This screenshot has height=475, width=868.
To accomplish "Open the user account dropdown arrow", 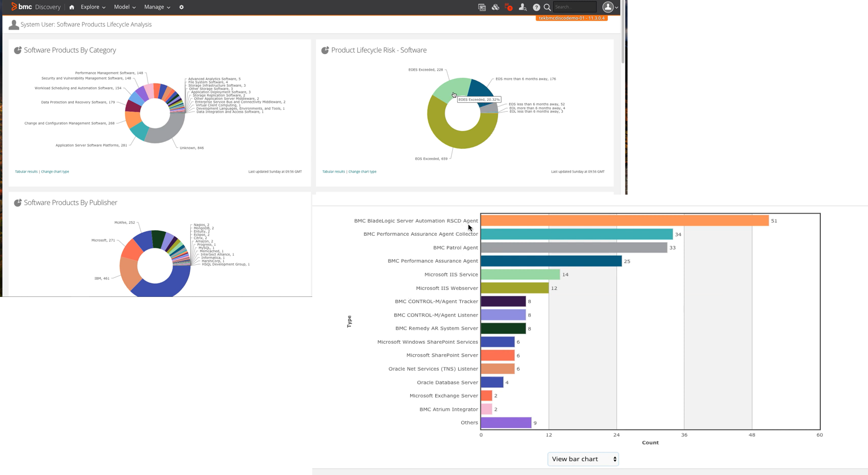I will [616, 8].
